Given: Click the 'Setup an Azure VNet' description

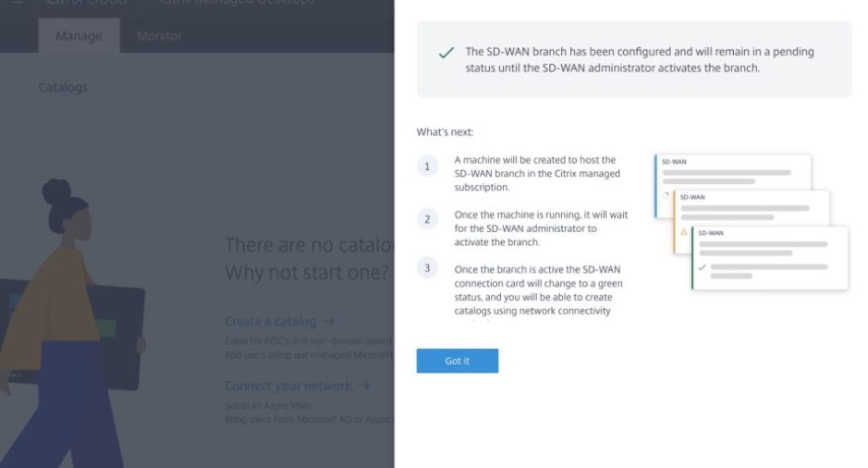Looking at the screenshot, I should point(268,405).
